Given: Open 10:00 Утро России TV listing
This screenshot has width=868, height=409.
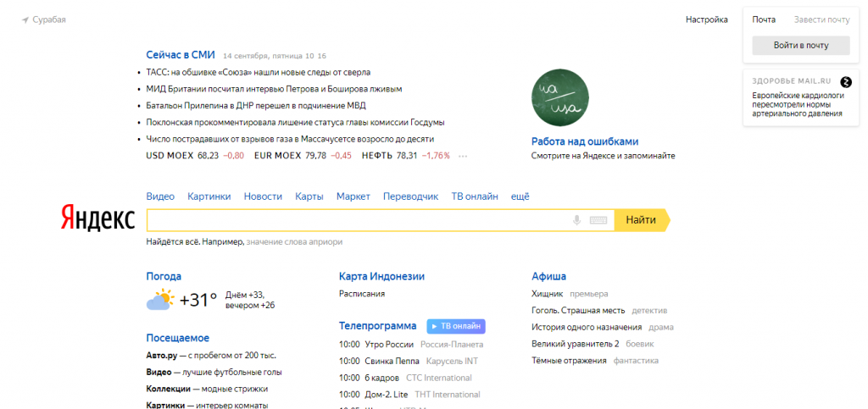Looking at the screenshot, I should 411,345.
